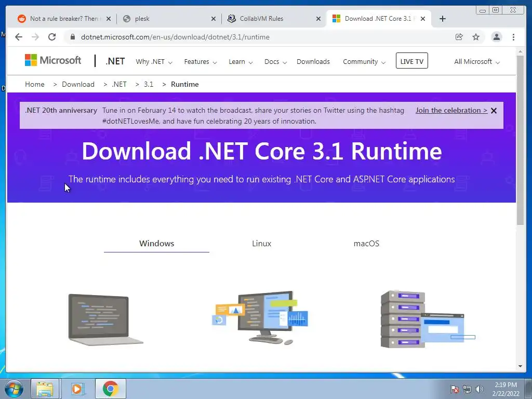This screenshot has height=399, width=532.
Task: Close the CollabVM Rules tab
Action: pos(318,19)
